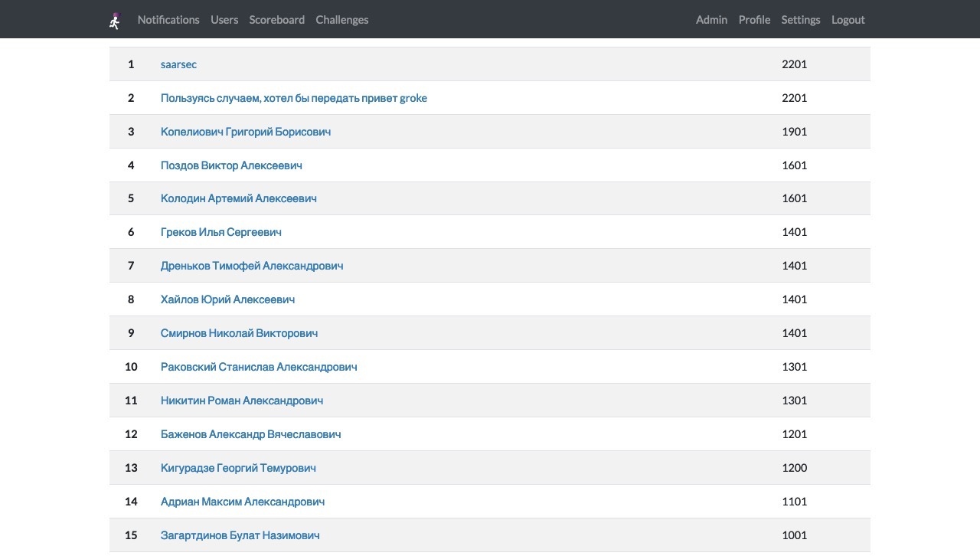
Task: Click rank number 10 beside Раковский
Action: pyautogui.click(x=131, y=367)
